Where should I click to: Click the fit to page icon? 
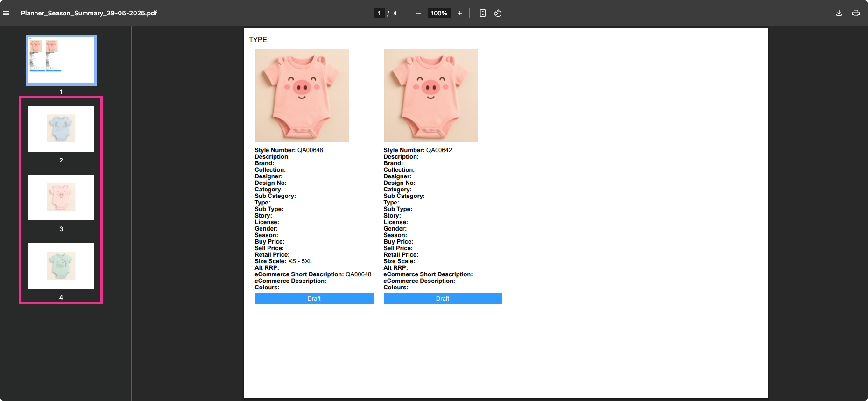(483, 13)
